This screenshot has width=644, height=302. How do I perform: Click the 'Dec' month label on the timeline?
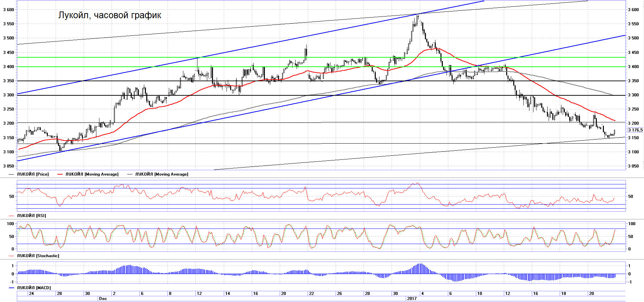click(103, 299)
